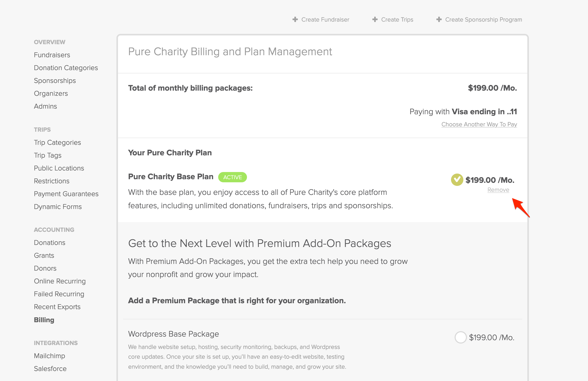The height and width of the screenshot is (381, 588).
Task: Open the Create Sponsorship Program link
Action: (483, 20)
